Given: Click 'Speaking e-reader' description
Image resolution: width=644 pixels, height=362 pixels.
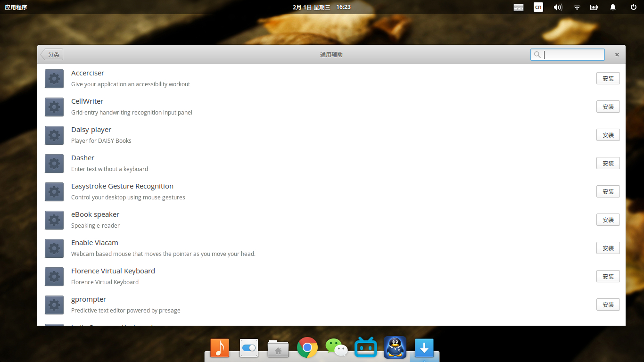Looking at the screenshot, I should (95, 226).
